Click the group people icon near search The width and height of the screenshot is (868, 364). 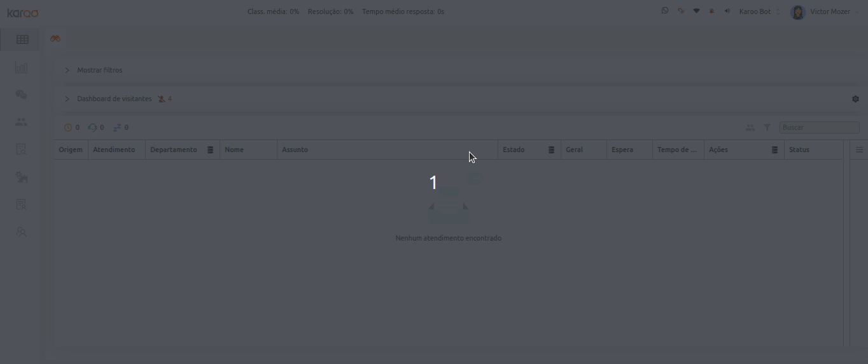(750, 127)
